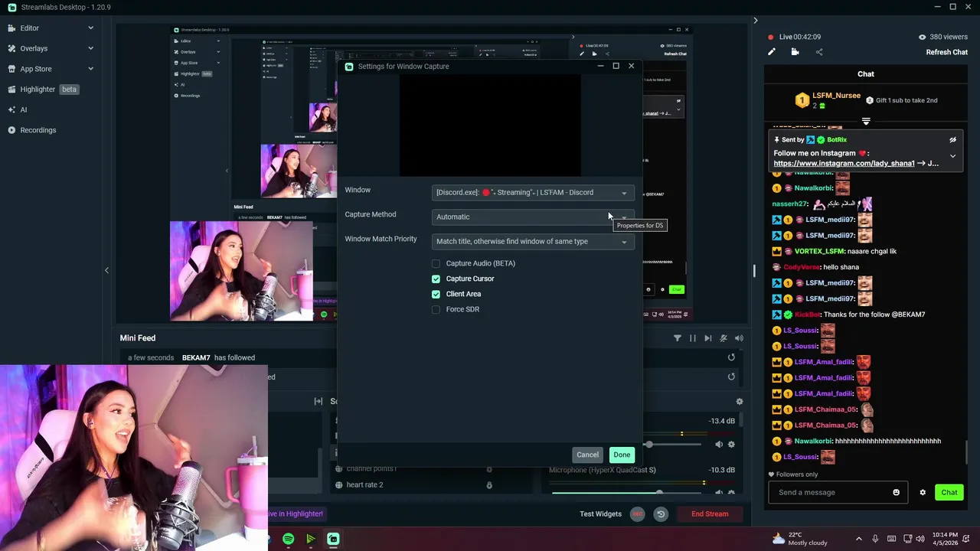The image size is (980, 551).
Task: Expand the gift leaderboard arrow
Action: 866,122
